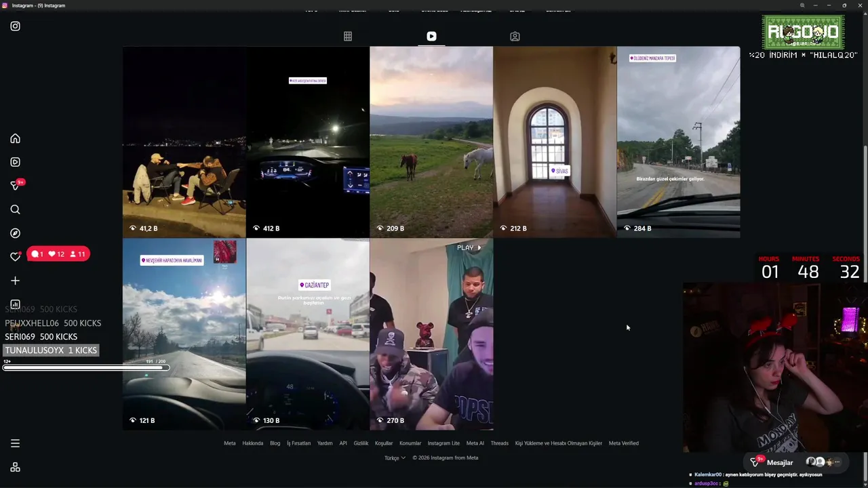868x488 pixels.
Task: Open Explore compass icon
Action: [15, 233]
